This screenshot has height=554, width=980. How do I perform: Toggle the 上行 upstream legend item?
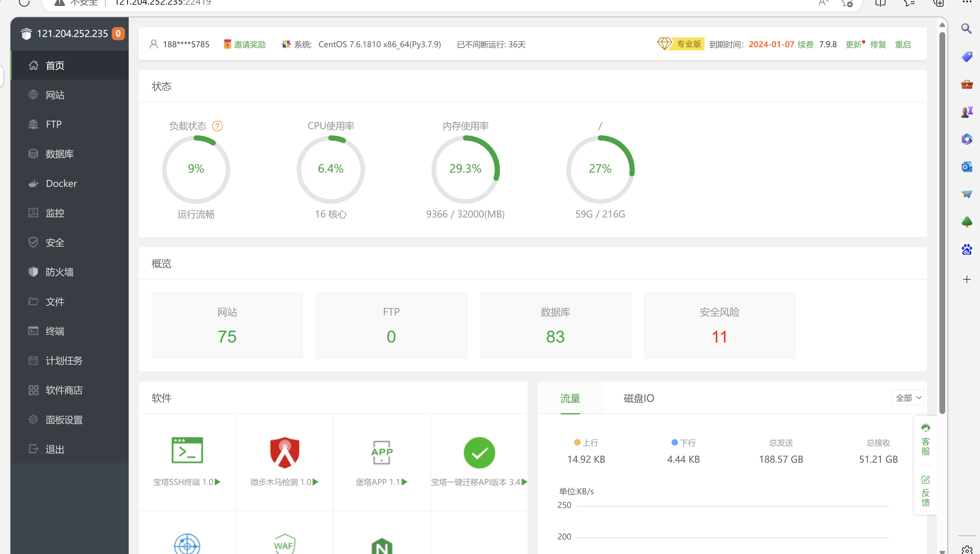pos(586,443)
